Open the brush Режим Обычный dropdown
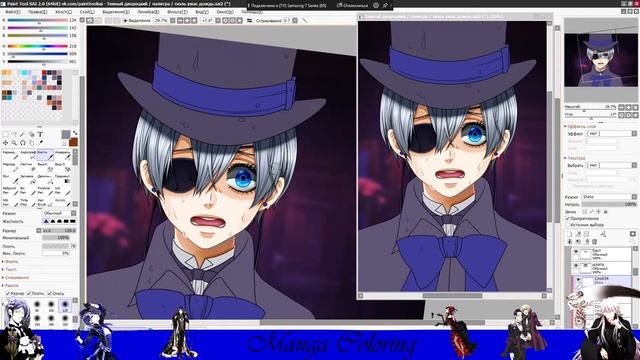 tap(60, 213)
